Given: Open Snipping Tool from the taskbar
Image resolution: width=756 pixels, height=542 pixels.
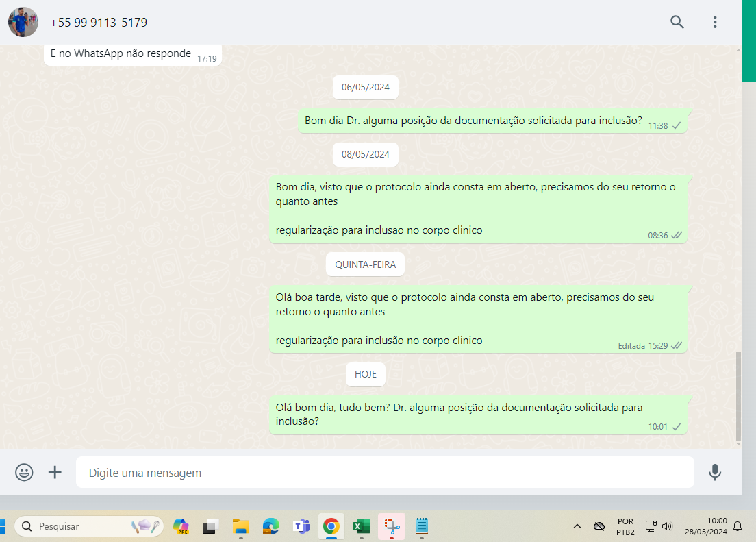Looking at the screenshot, I should tap(391, 526).
